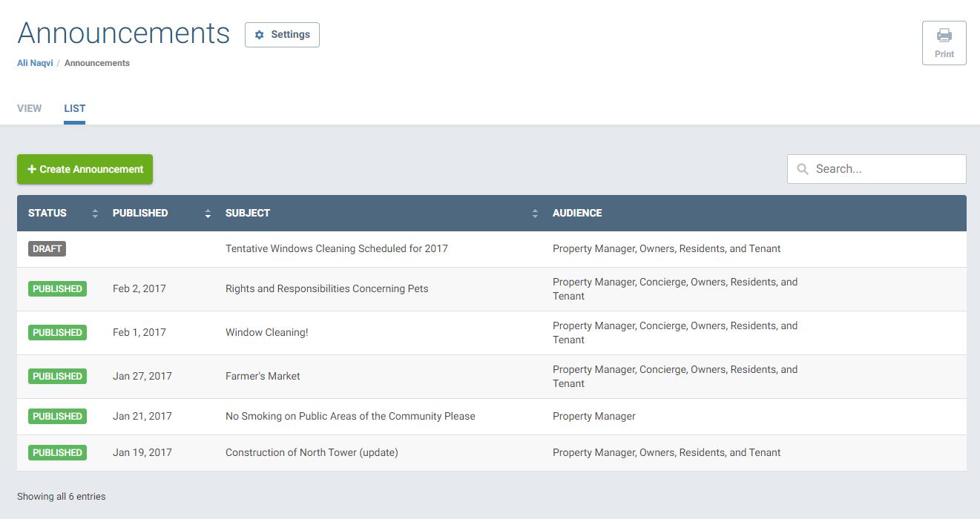Screen dimensions: 980x519
Task: Click the PUBLISHED badge next to Window Cleaning!
Action: (57, 332)
